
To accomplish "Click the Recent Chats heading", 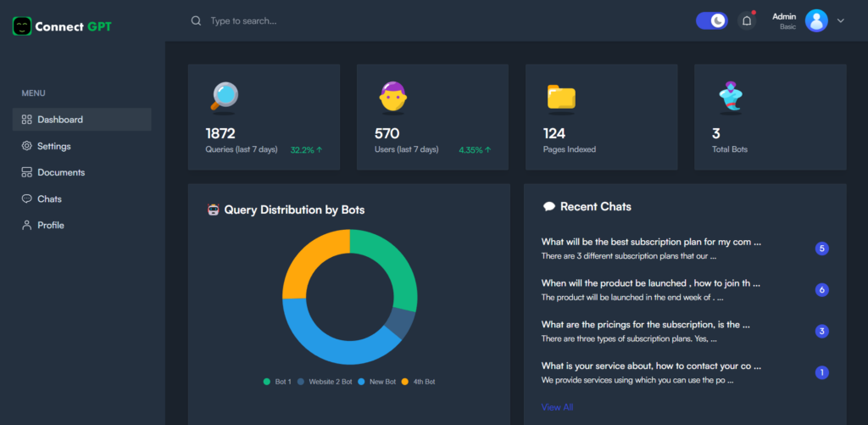I will [x=596, y=207].
